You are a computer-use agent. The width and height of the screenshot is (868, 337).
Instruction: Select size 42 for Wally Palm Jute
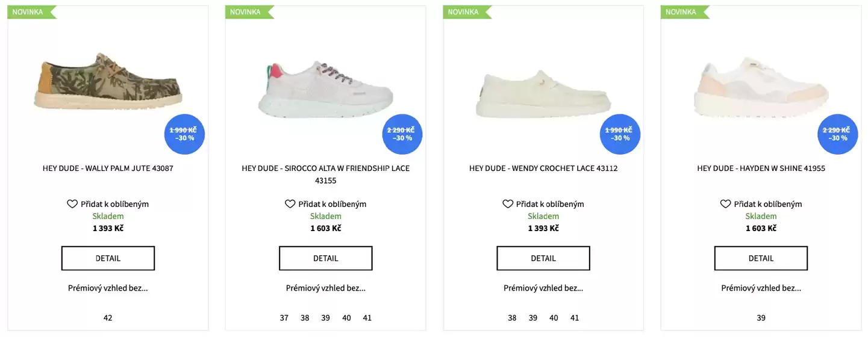(x=108, y=318)
